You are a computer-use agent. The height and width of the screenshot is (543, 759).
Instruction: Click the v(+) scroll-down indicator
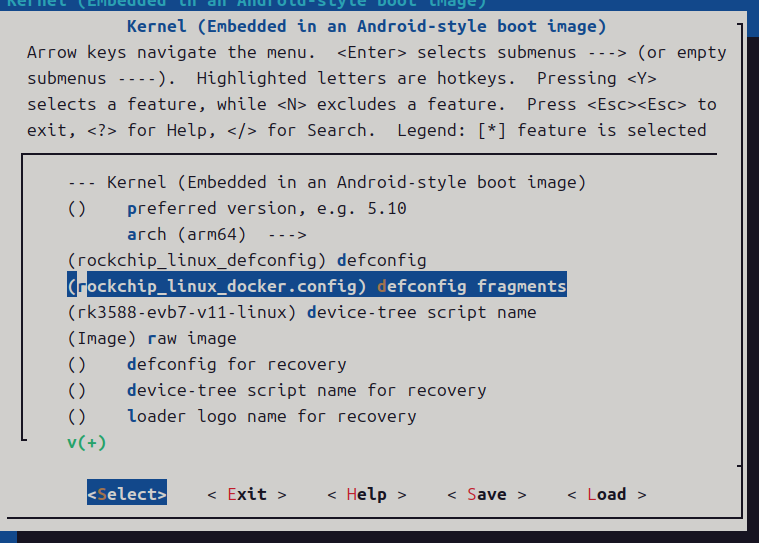tap(87, 442)
